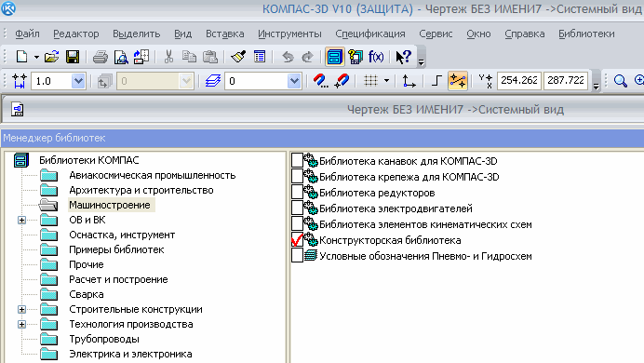Copy properties with the brush icon
The width and height of the screenshot is (644, 363).
point(238,57)
